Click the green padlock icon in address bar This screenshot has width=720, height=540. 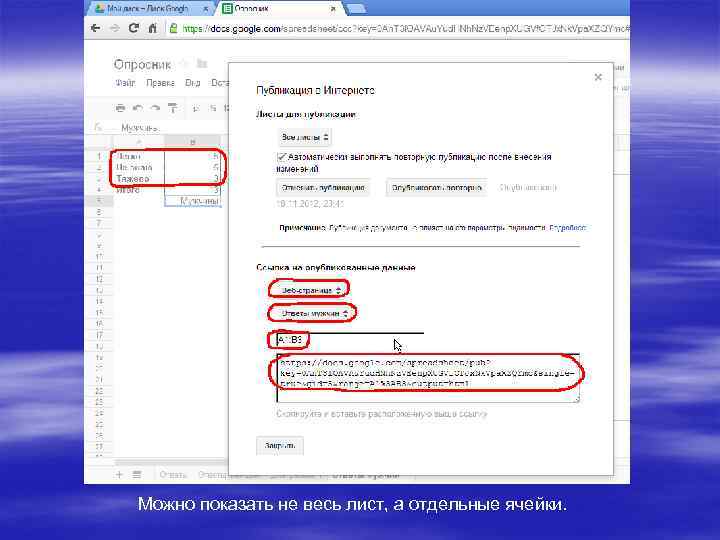coord(174,28)
